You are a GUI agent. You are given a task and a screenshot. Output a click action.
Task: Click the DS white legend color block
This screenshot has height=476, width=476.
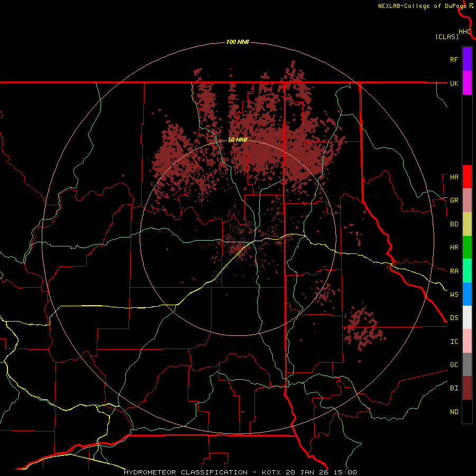(x=467, y=317)
